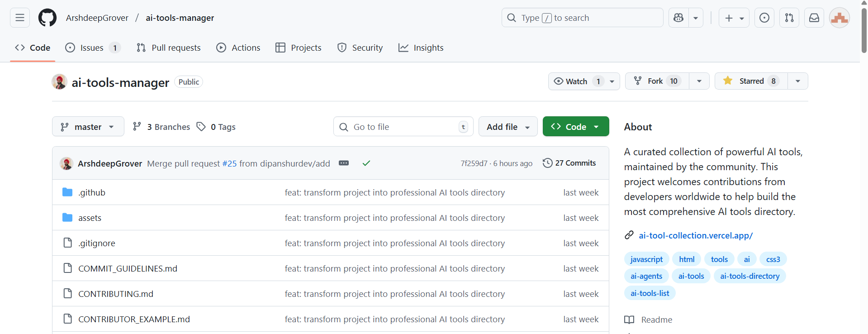The image size is (868, 334).
Task: Go to GitHub home via Octocat logo
Action: pyautogui.click(x=47, y=18)
